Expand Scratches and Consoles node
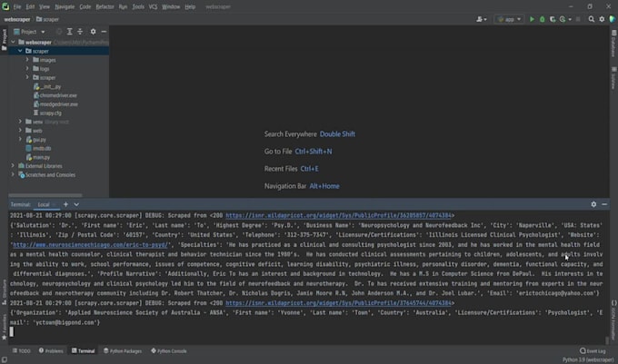Image resolution: width=618 pixels, height=364 pixels. (13, 174)
